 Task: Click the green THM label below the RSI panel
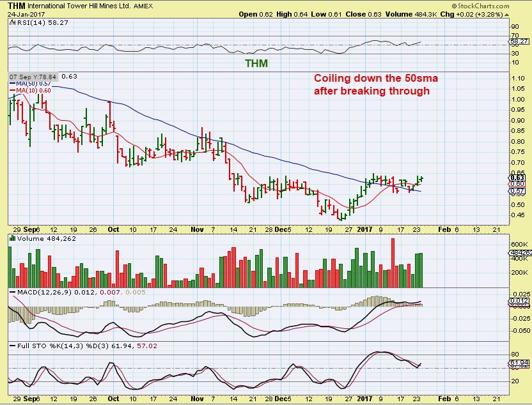pyautogui.click(x=256, y=63)
